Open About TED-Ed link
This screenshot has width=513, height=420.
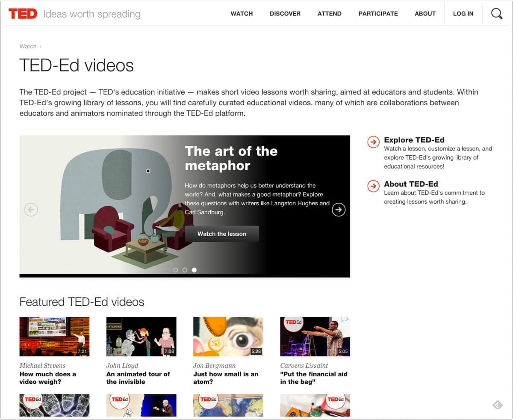[x=411, y=184]
